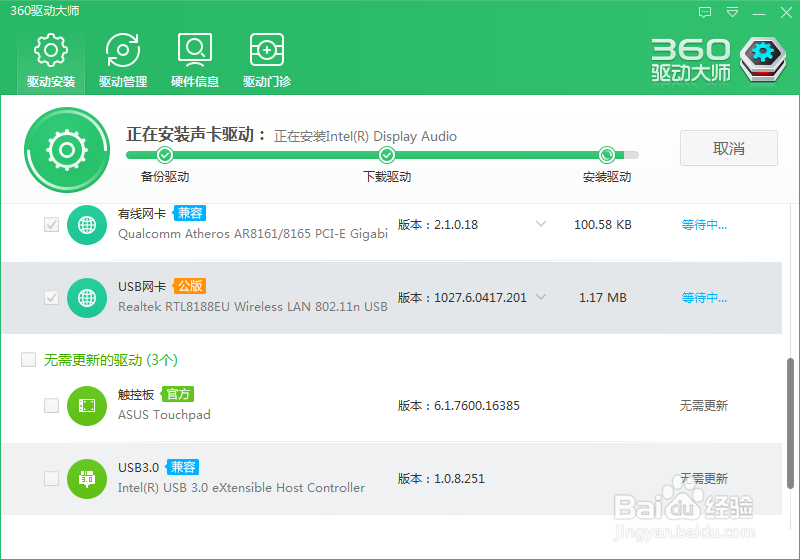Click 等待中 status for 有线网卡

point(704,225)
